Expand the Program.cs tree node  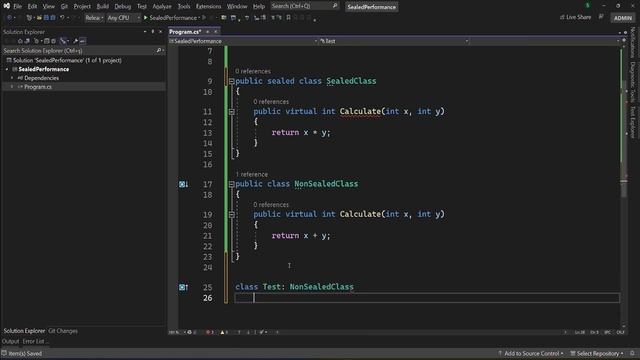coord(12,87)
